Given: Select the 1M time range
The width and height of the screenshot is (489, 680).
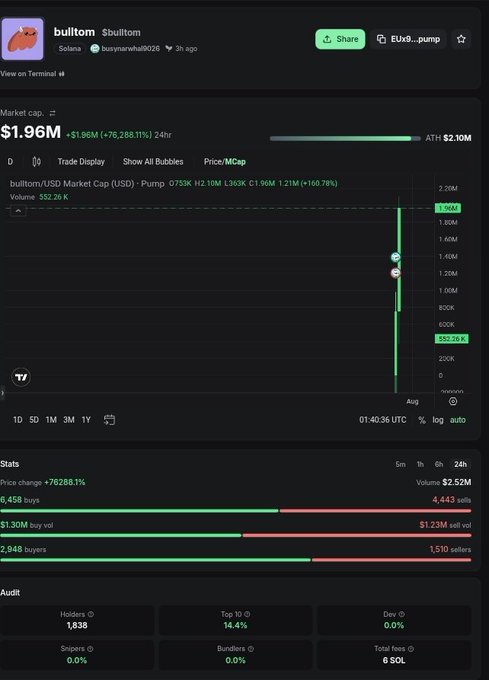Looking at the screenshot, I should click(x=51, y=420).
